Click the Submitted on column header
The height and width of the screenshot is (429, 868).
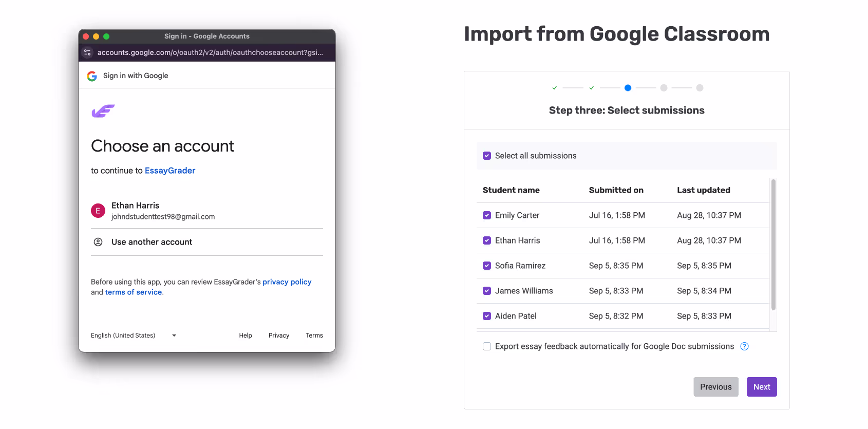pos(616,190)
